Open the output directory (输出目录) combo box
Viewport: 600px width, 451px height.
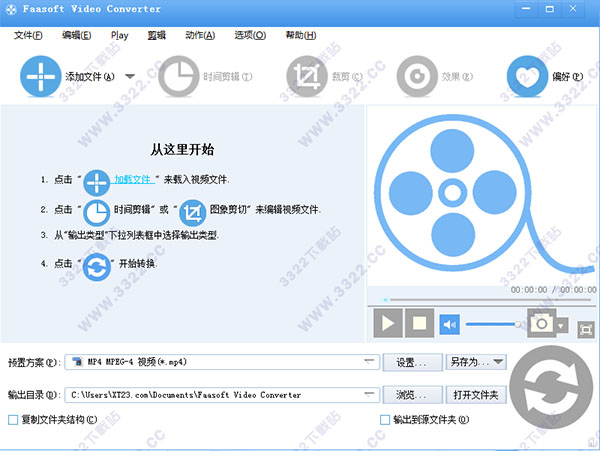click(222, 395)
